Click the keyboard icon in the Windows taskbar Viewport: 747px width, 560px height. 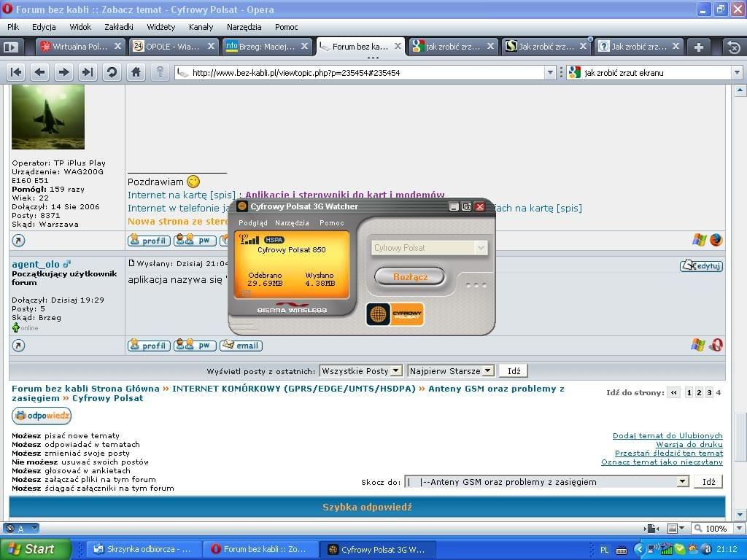pos(622,550)
